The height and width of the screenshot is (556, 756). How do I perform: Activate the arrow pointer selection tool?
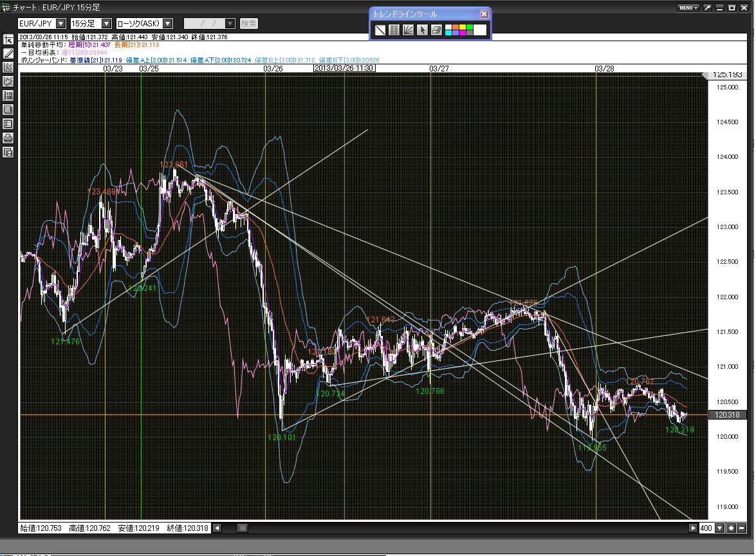(422, 30)
